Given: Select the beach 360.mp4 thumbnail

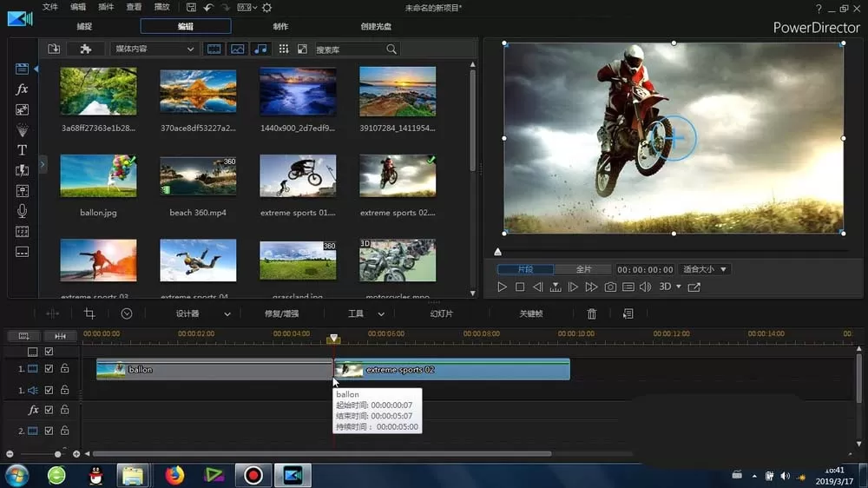Looking at the screenshot, I should 198,175.
